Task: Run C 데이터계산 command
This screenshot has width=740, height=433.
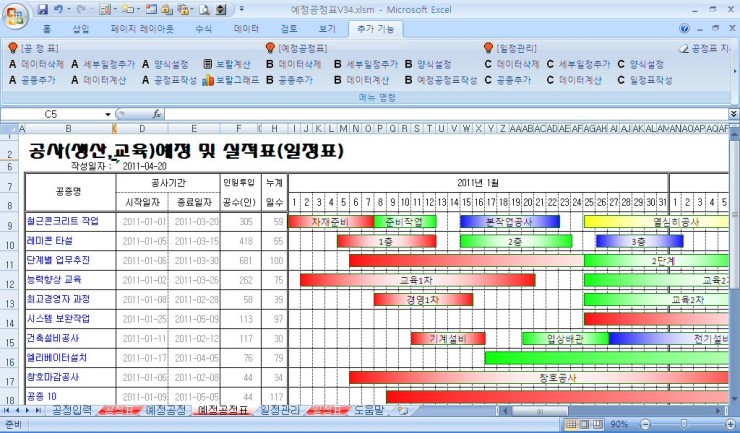Action: pyautogui.click(x=574, y=80)
